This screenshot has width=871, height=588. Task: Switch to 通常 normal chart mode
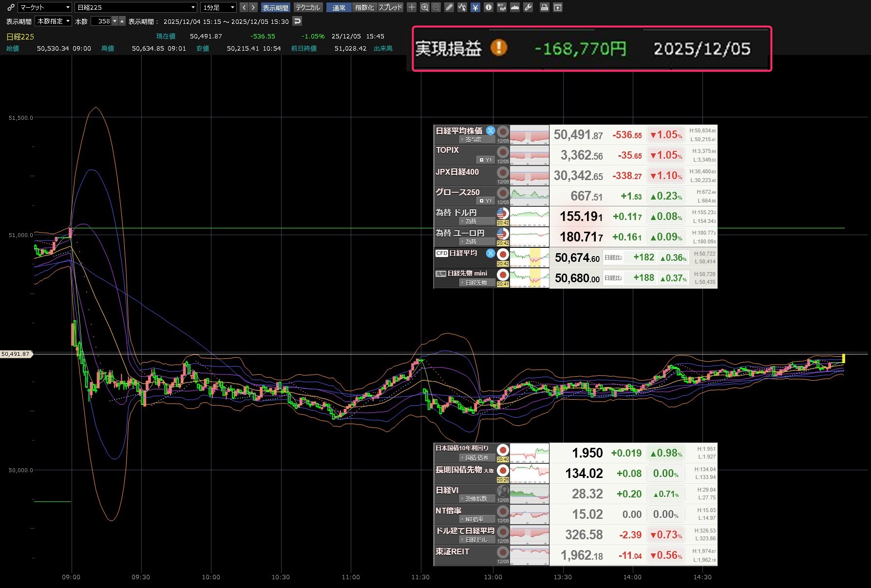(339, 7)
